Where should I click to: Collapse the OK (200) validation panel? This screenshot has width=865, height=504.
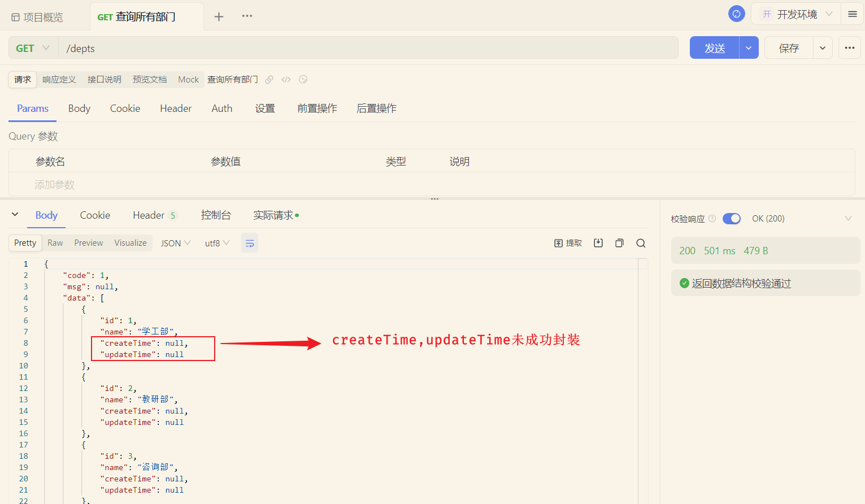coord(848,218)
